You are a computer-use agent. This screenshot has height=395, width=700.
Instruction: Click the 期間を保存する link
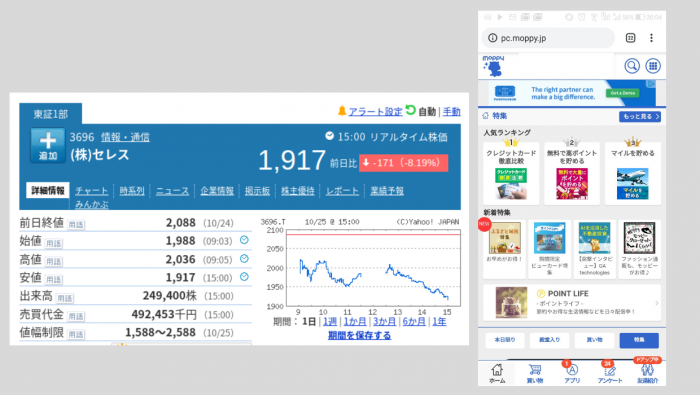[x=359, y=336]
